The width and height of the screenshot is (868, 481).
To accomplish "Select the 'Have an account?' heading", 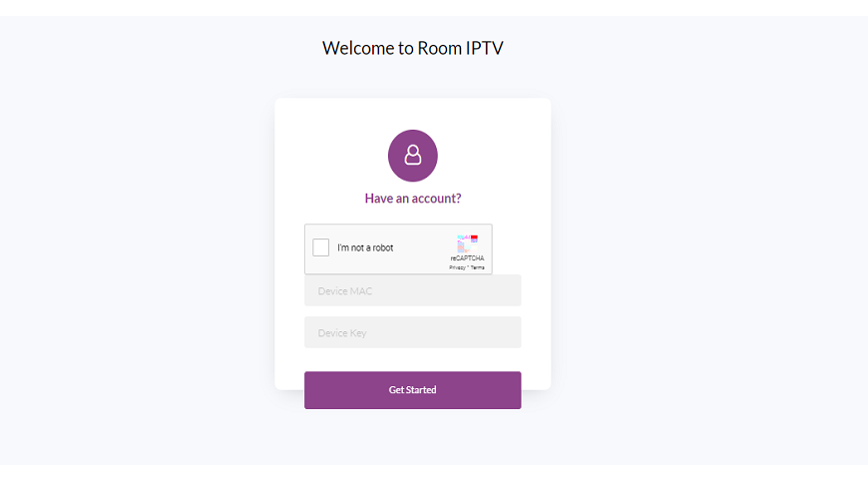I will pyautogui.click(x=412, y=199).
